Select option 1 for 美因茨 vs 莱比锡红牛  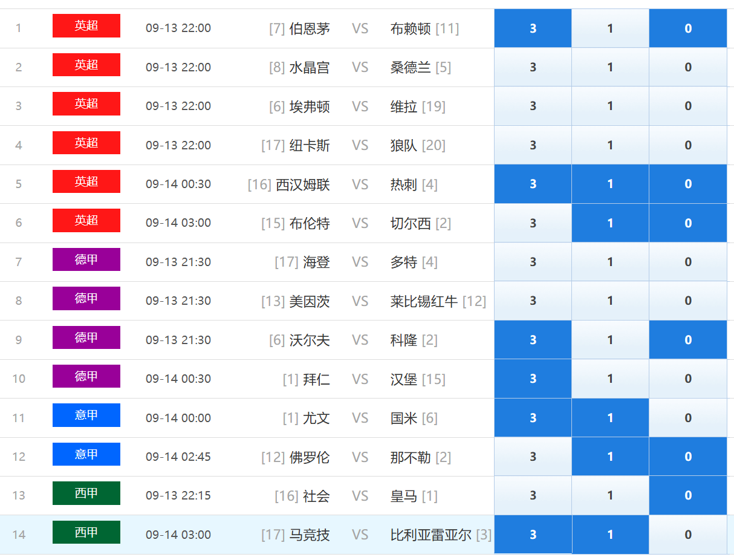click(x=610, y=301)
